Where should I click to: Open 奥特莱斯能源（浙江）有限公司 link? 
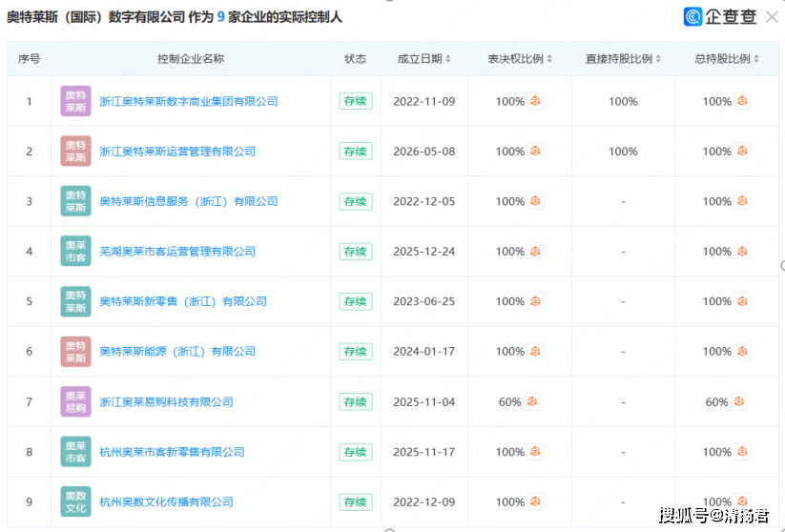177,352
